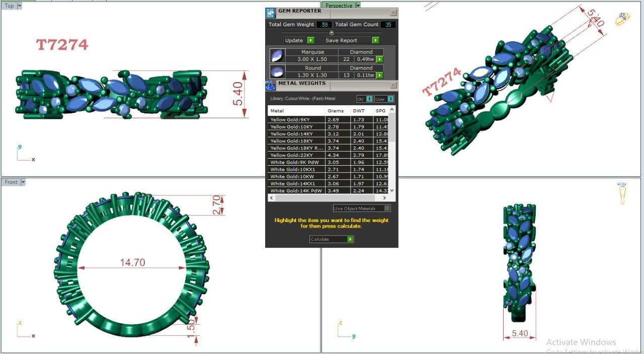Open the Top viewport dropdown menu
Image resolution: width=644 pixels, height=354 pixels.
19,6
